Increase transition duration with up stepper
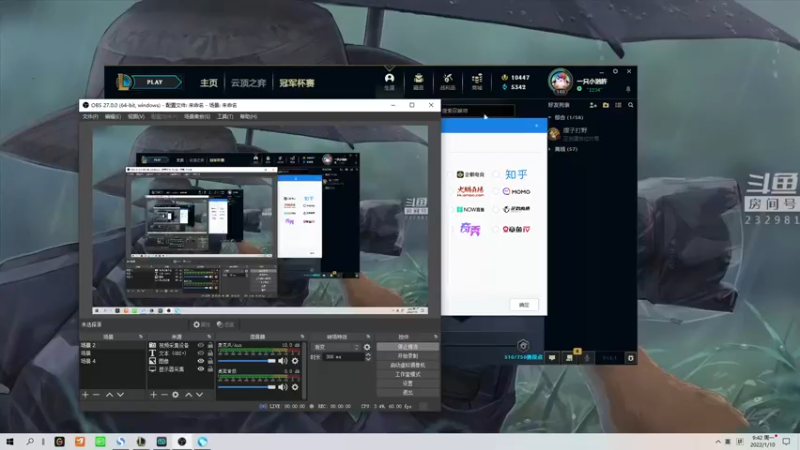Image resolution: width=800 pixels, height=450 pixels. point(368,355)
